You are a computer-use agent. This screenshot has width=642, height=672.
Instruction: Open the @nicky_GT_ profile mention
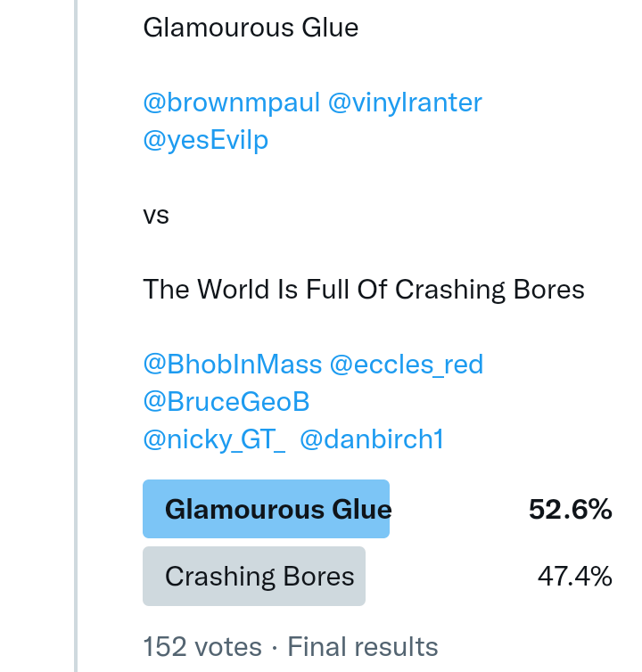[214, 439]
